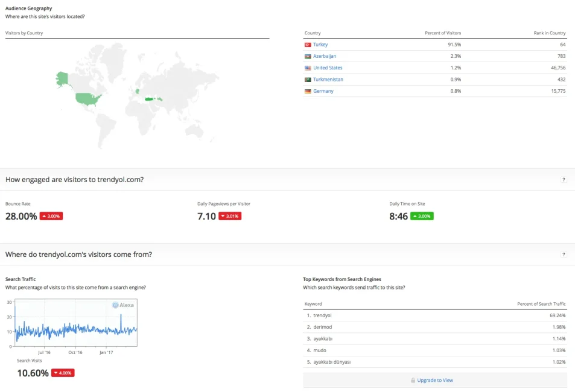Open the Azerbaijan country link
Image resolution: width=575 pixels, height=392 pixels.
pos(325,56)
